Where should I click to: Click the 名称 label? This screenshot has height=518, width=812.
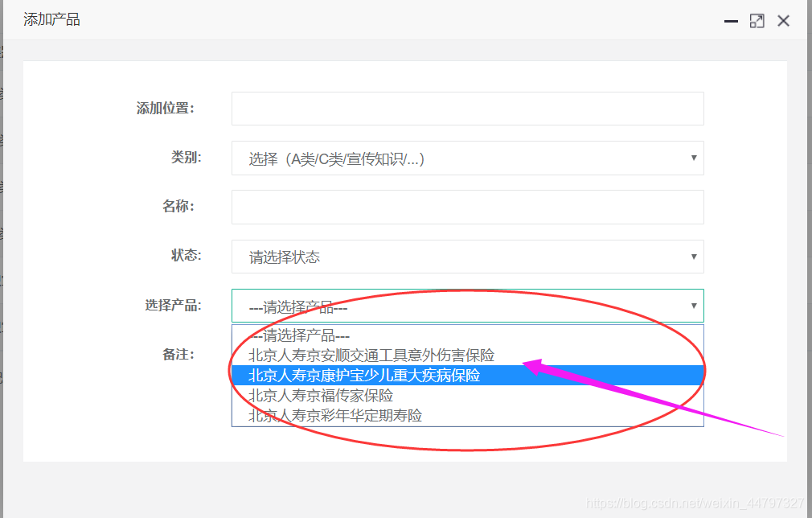coord(178,206)
